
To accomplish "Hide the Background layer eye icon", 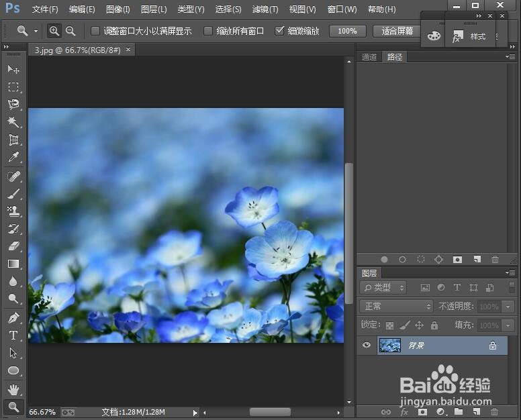I will coord(367,345).
